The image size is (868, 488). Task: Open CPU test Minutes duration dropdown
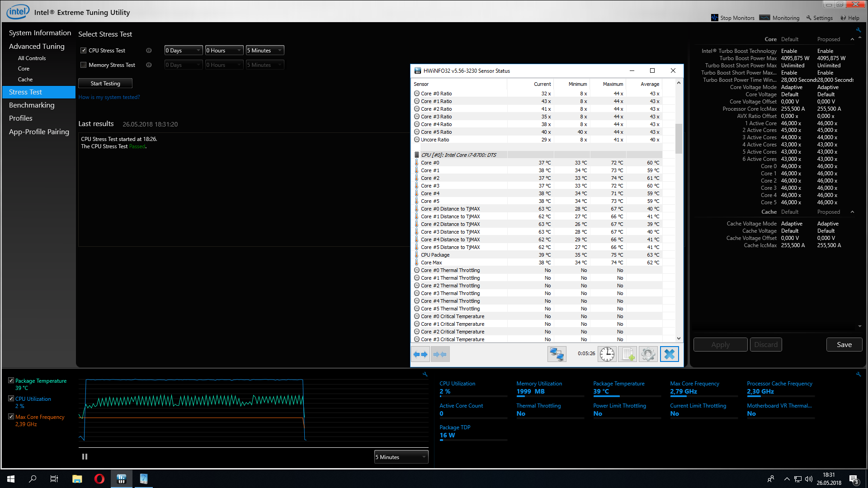coord(265,51)
